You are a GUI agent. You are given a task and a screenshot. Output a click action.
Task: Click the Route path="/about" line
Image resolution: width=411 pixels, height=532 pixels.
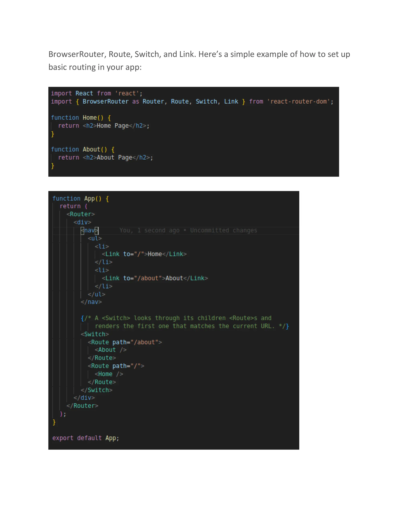tap(125, 342)
